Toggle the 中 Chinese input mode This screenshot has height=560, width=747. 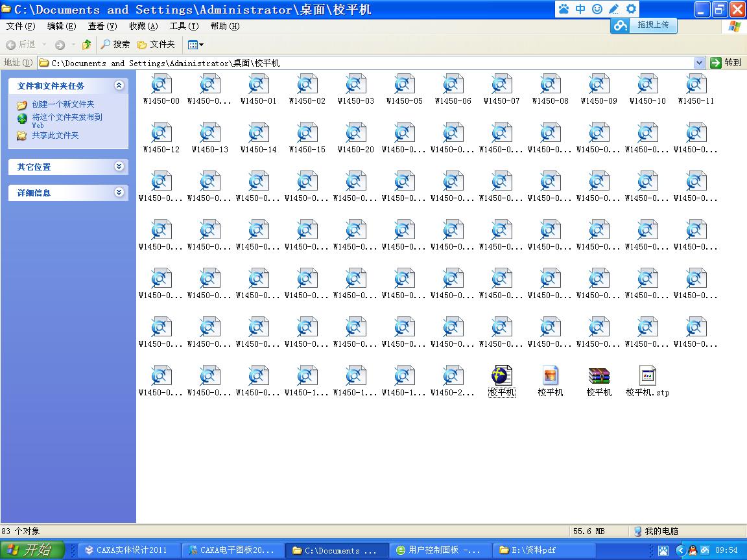[x=580, y=9]
